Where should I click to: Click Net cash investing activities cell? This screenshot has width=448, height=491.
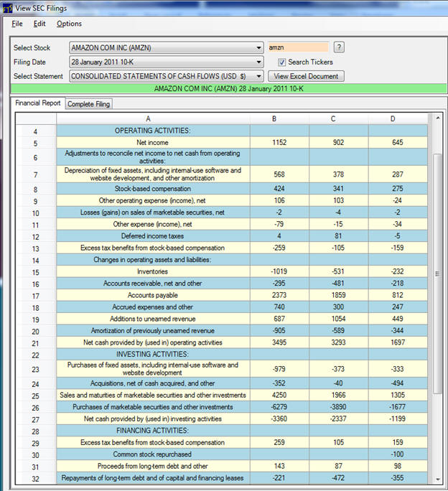point(153,419)
